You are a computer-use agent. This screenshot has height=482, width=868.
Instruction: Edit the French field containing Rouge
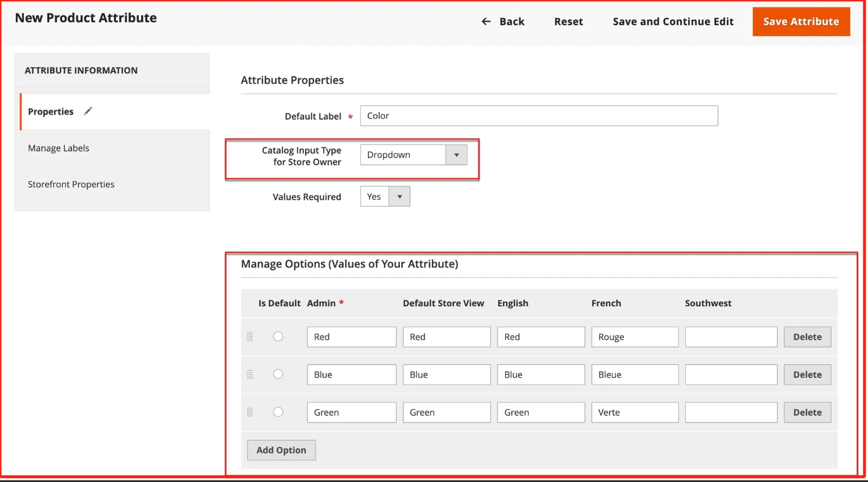tap(635, 337)
